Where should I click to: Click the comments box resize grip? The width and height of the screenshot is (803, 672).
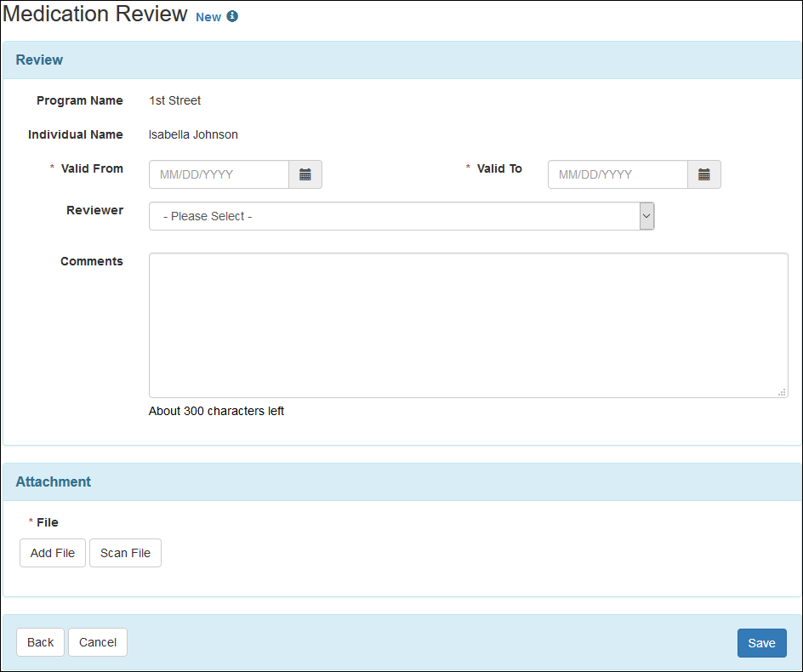(782, 392)
